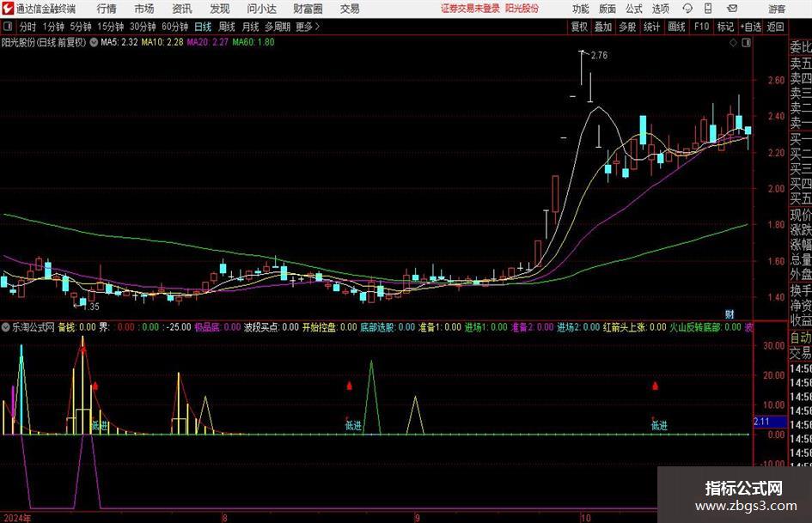This screenshot has height=523, width=812.
Task: Click the 阳光股份 stock name in title bar
Action: click(x=522, y=9)
